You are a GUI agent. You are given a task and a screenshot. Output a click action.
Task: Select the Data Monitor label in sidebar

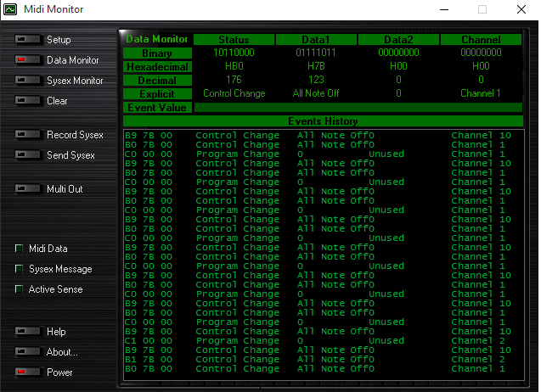[73, 60]
